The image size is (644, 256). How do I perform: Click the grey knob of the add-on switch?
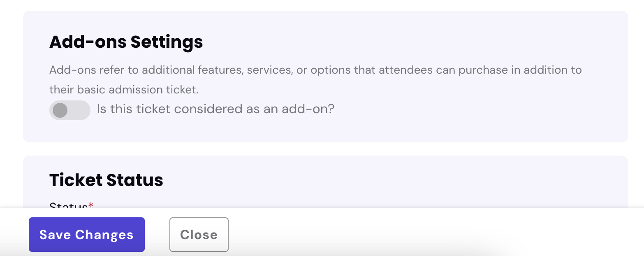[60, 110]
